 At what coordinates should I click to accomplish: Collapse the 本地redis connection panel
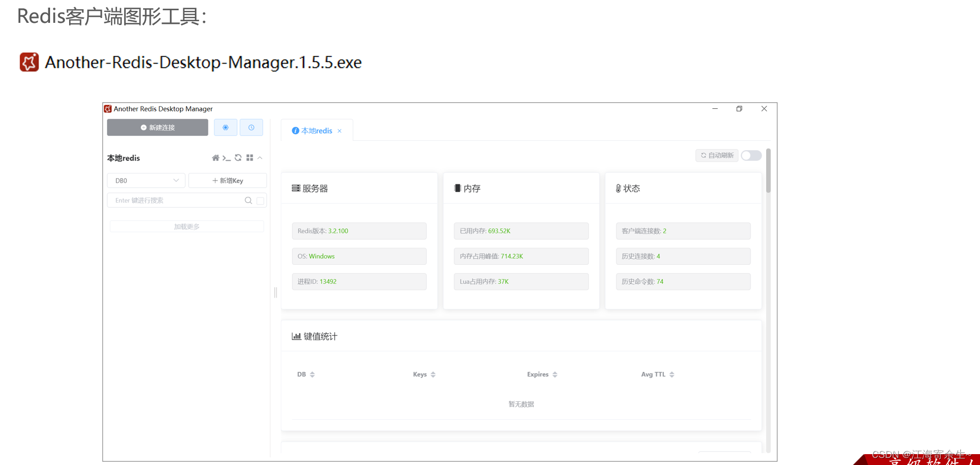point(260,158)
